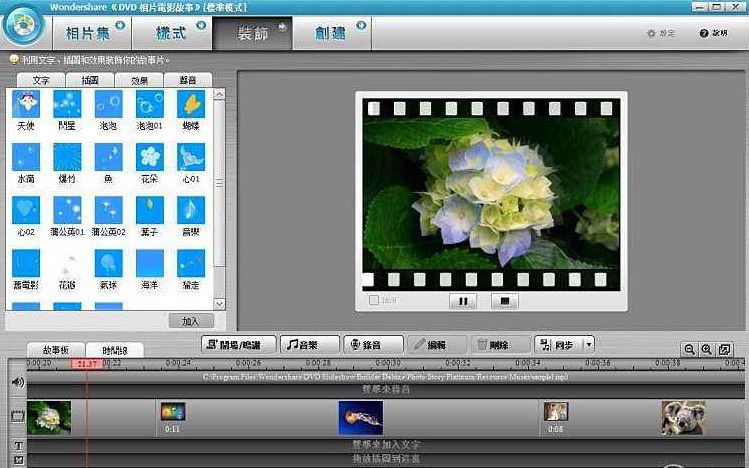Click the zoom out magnifier on timeline
Screen dimensions: 749x468
point(689,350)
